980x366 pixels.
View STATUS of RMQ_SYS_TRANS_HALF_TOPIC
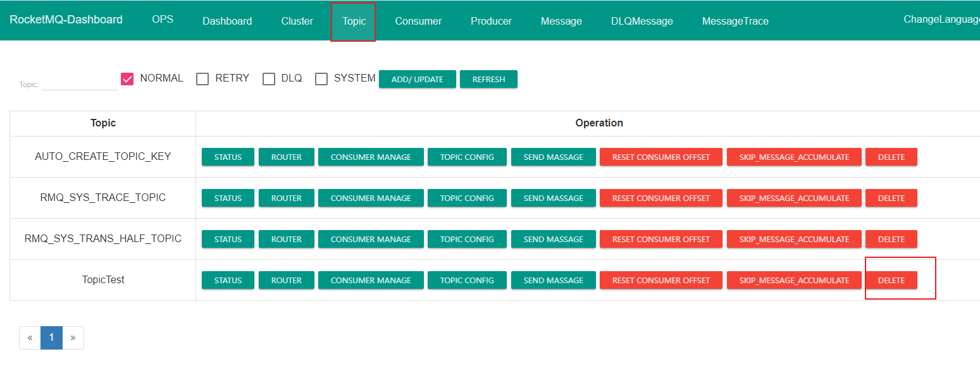click(x=228, y=239)
